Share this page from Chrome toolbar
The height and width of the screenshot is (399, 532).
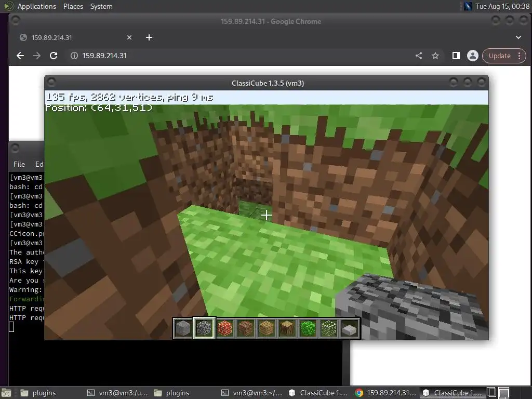point(419,56)
